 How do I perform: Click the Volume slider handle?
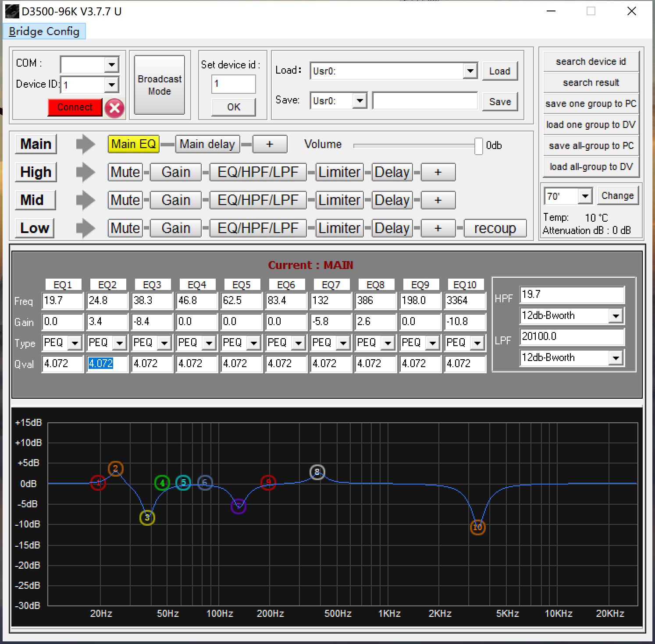479,145
